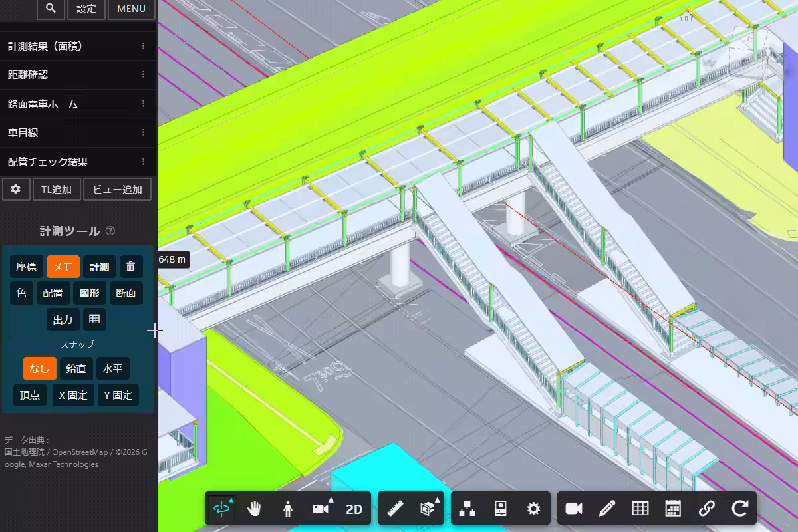
Task: Click the video camera record icon
Action: pos(574,509)
